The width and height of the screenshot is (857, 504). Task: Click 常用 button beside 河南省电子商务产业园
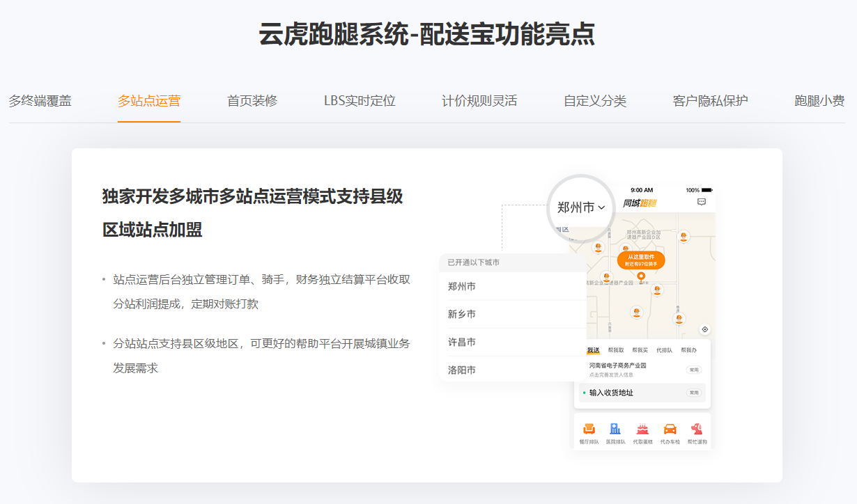tap(693, 370)
